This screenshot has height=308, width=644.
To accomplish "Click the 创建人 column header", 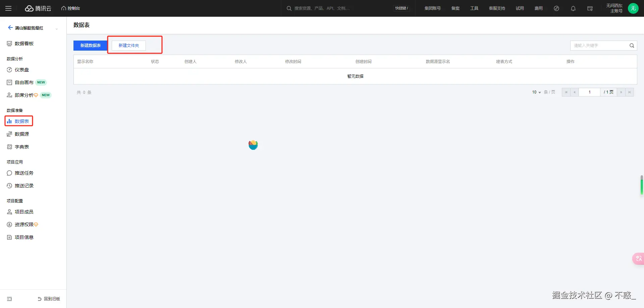I will pyautogui.click(x=191, y=62).
